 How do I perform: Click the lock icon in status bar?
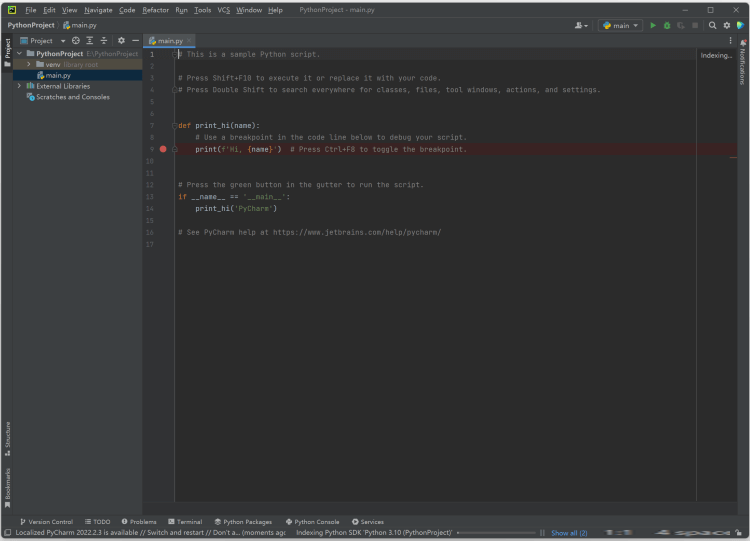(x=739, y=532)
